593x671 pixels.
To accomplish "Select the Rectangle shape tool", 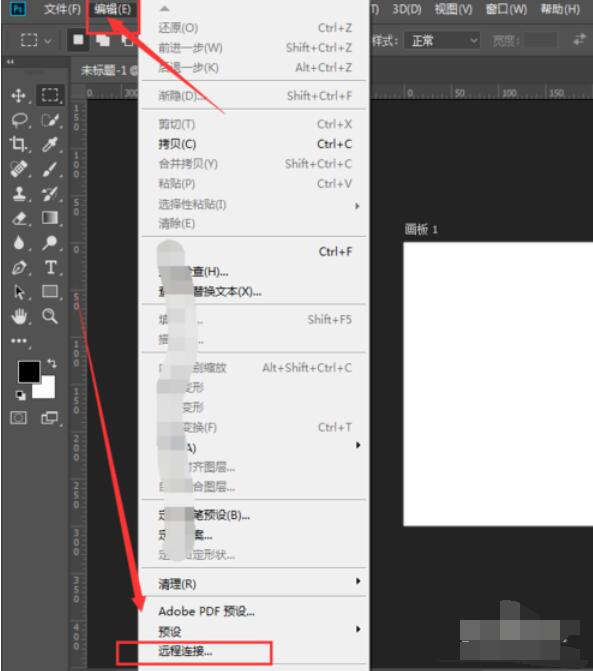I will pyautogui.click(x=50, y=291).
